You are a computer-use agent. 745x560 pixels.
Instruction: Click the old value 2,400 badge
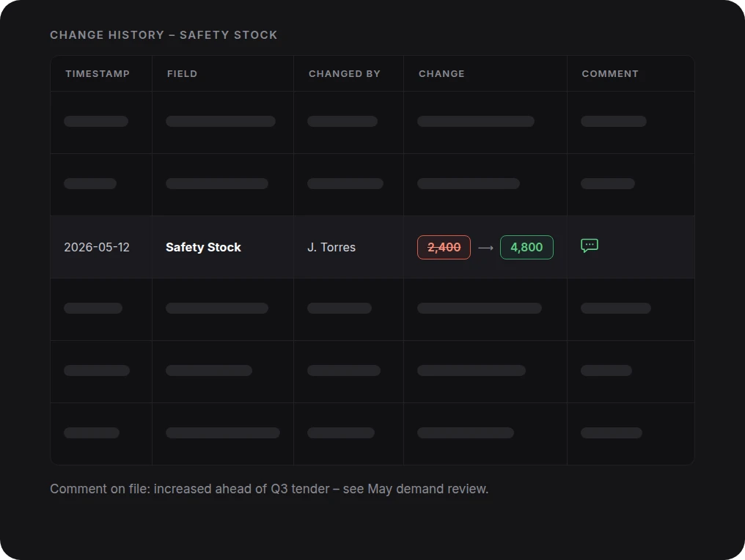(444, 248)
